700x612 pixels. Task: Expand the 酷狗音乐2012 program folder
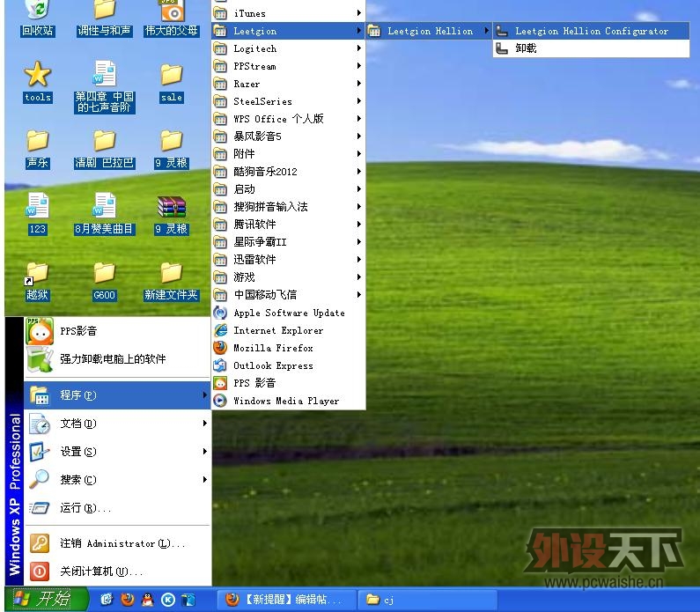pyautogui.click(x=289, y=172)
